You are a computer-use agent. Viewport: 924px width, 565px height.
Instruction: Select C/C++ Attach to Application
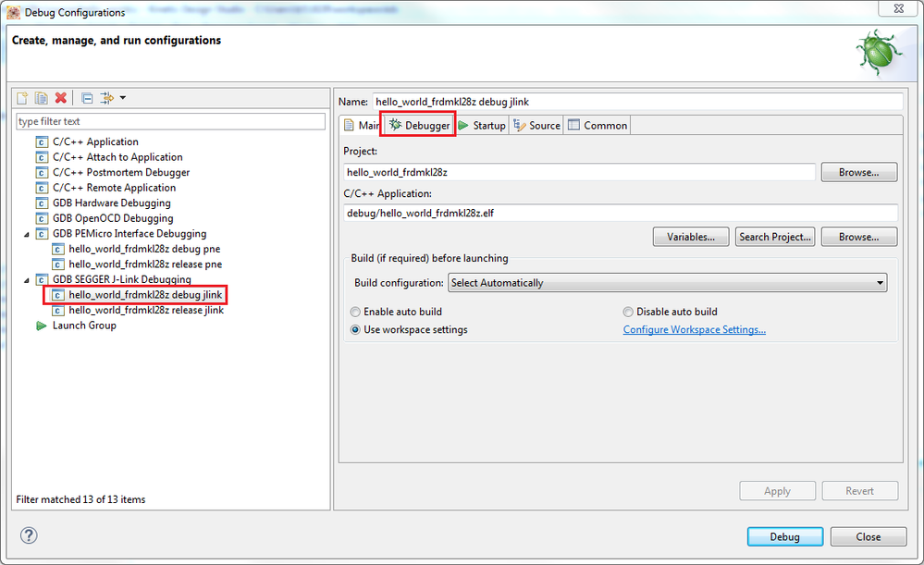[x=117, y=157]
